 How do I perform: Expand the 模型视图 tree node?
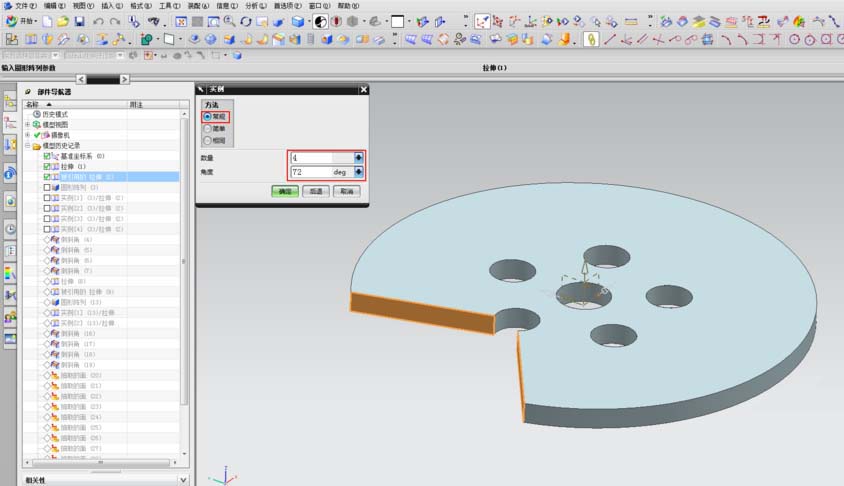pos(27,125)
